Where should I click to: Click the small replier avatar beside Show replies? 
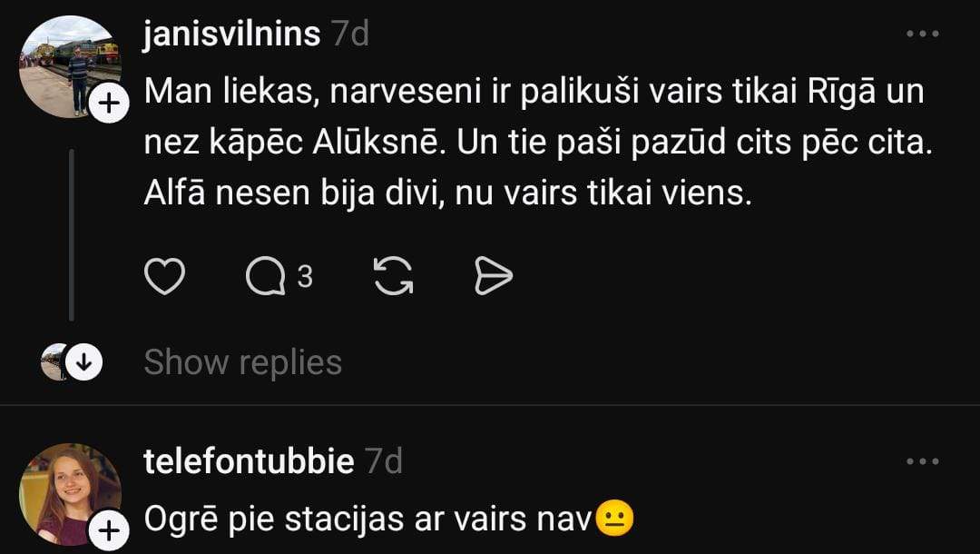(54, 362)
